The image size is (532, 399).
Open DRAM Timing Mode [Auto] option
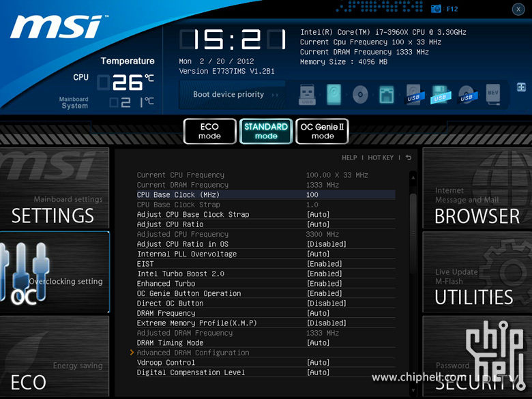click(x=318, y=342)
